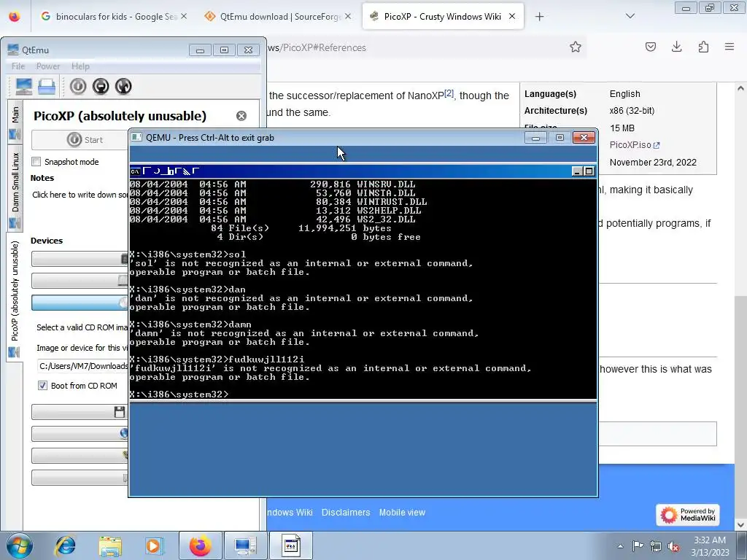Switch to QtEmu taskbar button

245,545
